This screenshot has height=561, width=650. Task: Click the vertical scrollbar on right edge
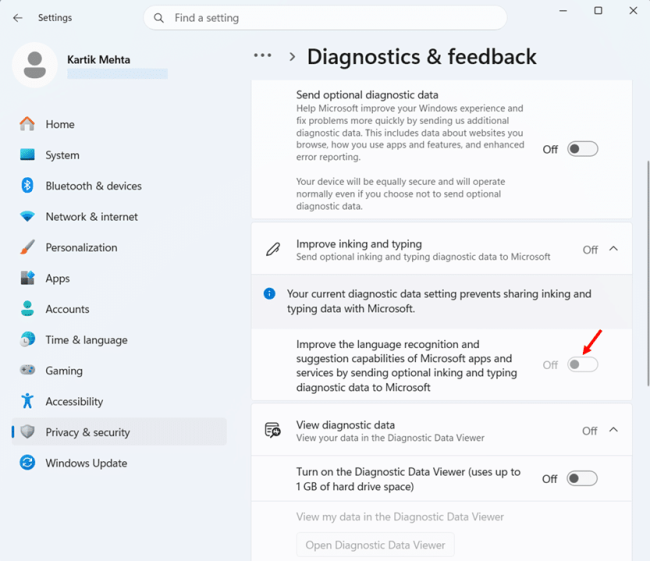point(648,274)
